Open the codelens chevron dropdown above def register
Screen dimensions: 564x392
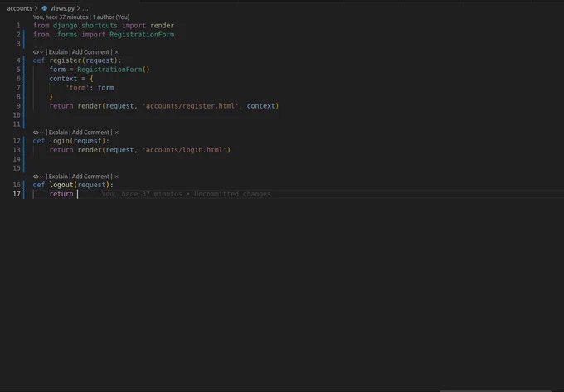pos(41,52)
